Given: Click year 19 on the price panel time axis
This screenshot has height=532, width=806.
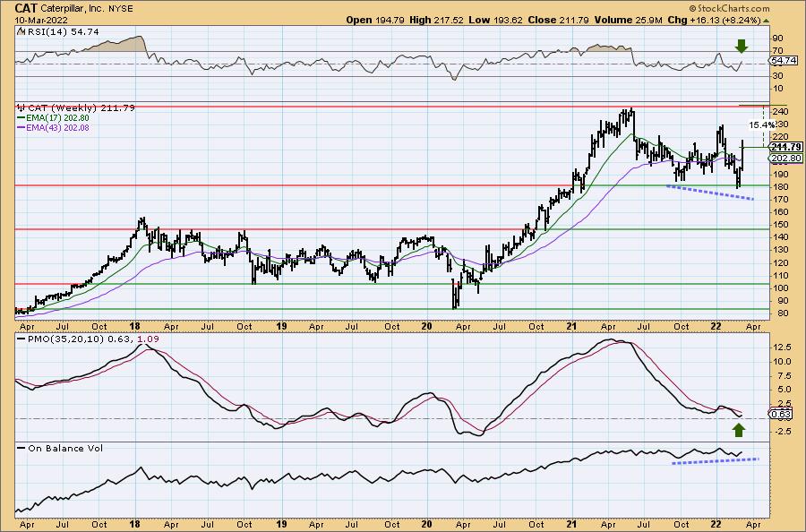Looking at the screenshot, I should click(280, 326).
